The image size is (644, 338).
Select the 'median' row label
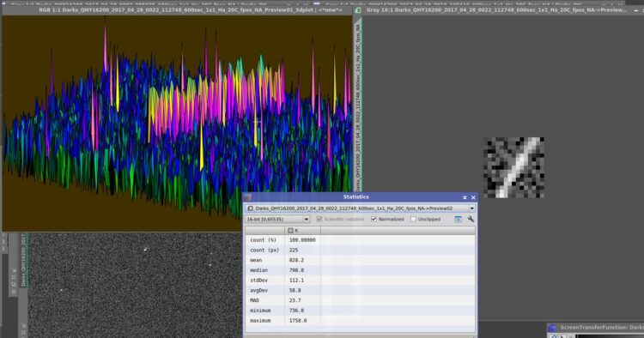258,270
